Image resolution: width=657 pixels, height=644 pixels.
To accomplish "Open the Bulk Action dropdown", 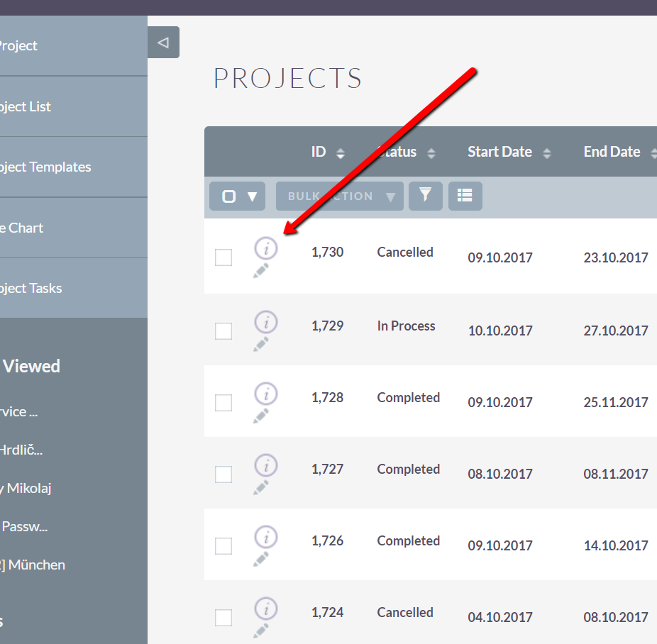I will pyautogui.click(x=340, y=196).
